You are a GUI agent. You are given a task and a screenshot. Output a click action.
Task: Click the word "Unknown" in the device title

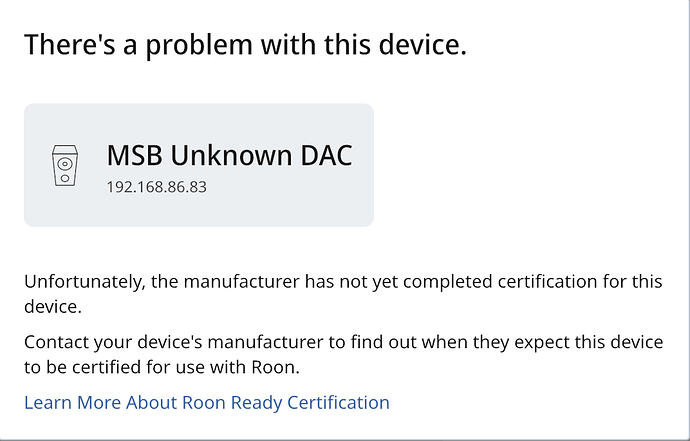click(x=231, y=155)
